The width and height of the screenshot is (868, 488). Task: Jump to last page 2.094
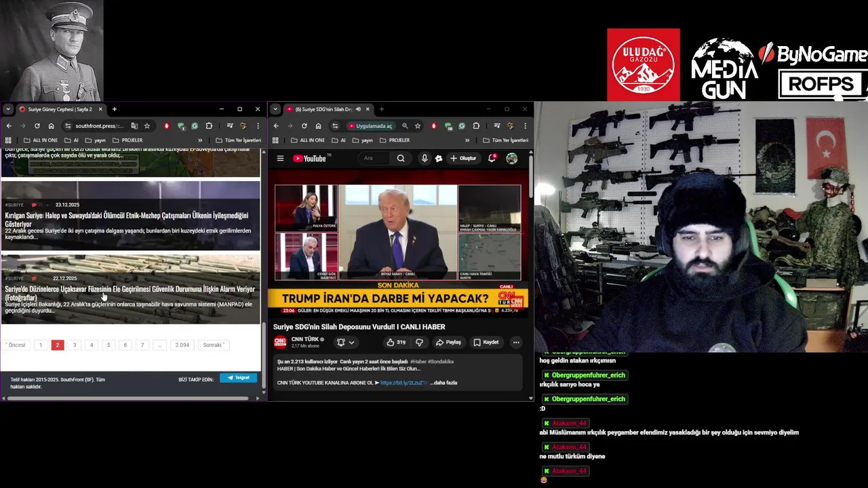[x=182, y=345]
